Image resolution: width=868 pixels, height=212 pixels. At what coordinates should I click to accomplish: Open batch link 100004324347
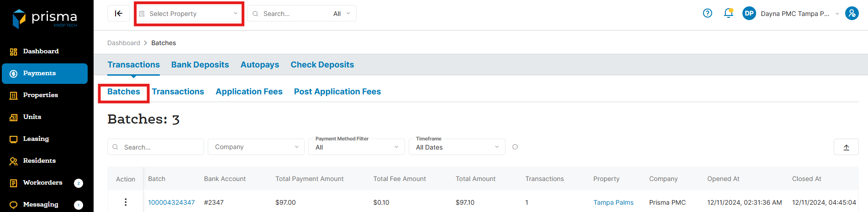[171, 202]
